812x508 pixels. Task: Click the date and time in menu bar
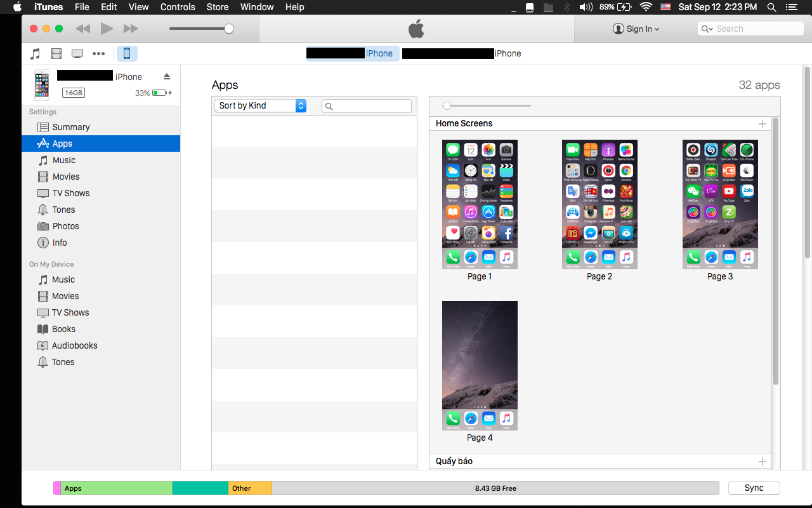coord(717,7)
